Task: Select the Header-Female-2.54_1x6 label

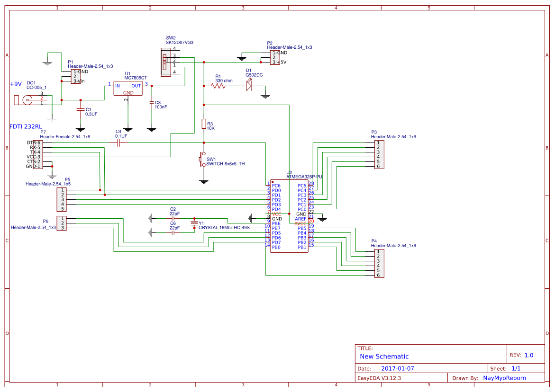Action: pyautogui.click(x=65, y=137)
